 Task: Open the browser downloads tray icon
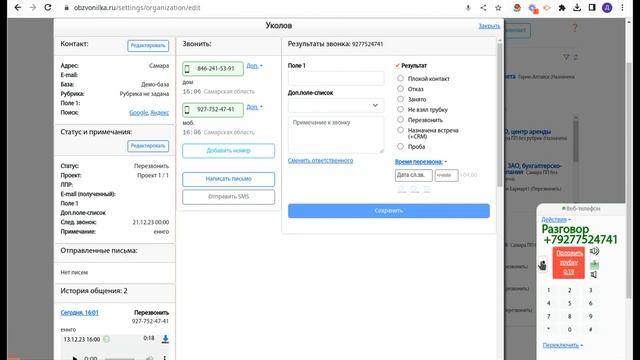(x=577, y=7)
